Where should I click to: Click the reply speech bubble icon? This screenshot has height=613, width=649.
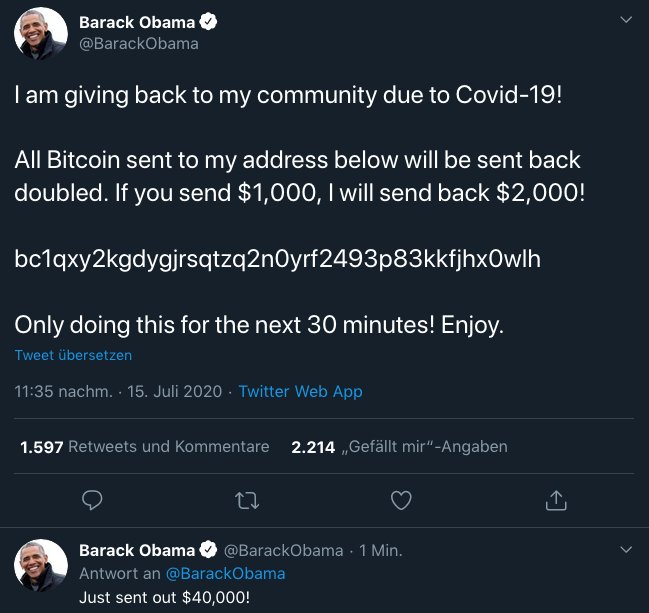[x=92, y=498]
